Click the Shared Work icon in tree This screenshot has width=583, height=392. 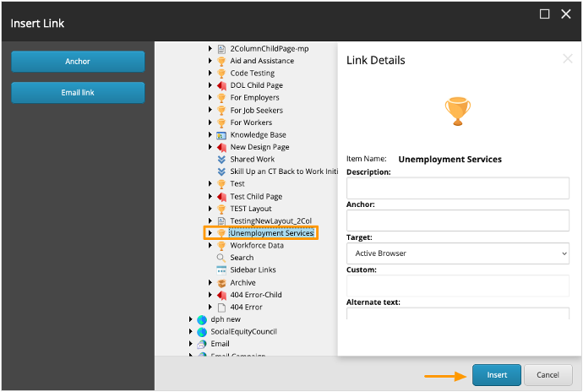point(221,160)
